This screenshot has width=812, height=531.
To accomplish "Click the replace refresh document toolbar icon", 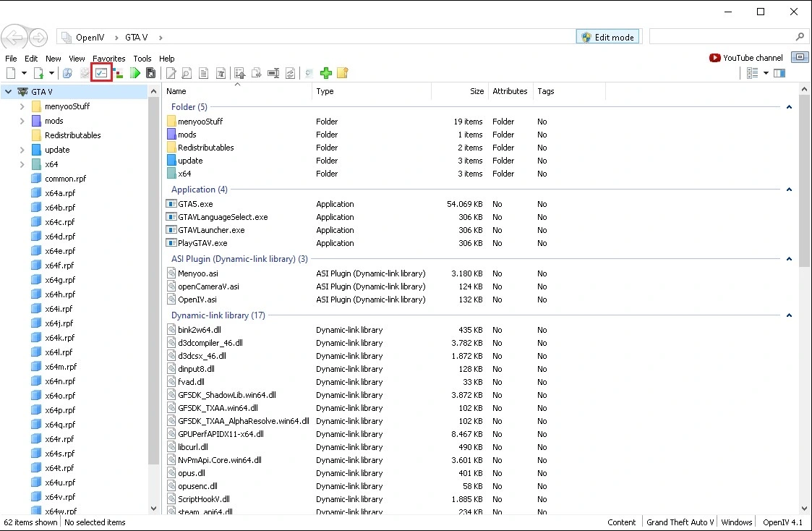I will click(x=291, y=73).
